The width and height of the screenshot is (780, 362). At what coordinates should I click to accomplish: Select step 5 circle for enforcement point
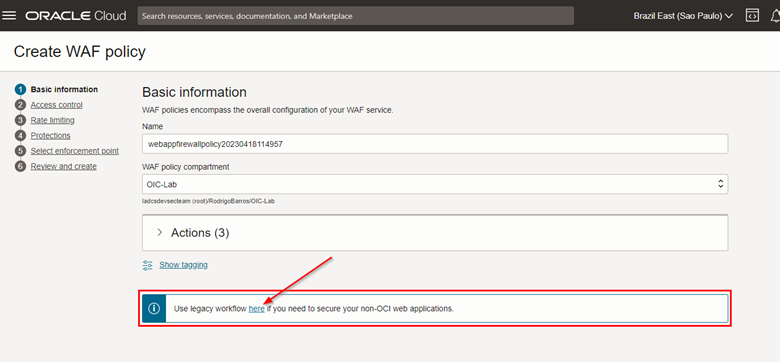pos(20,151)
